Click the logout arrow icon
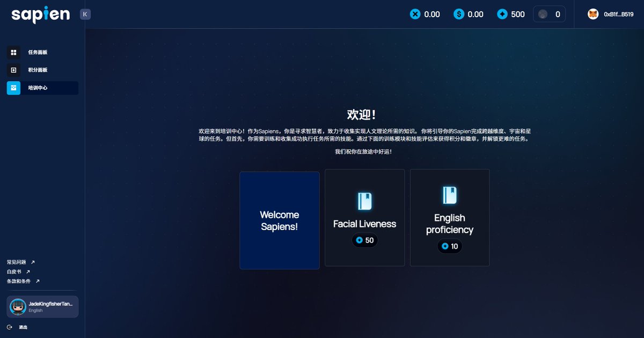Screen dimensions: 644x338 (9, 327)
